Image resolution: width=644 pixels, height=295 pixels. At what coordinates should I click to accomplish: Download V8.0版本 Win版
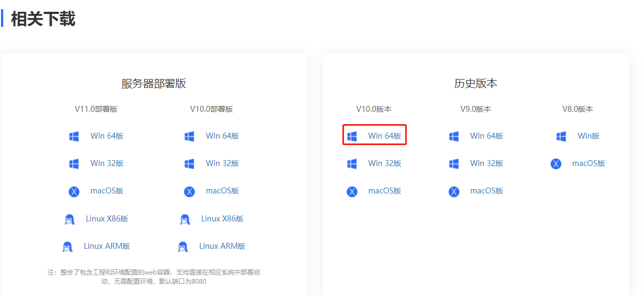click(x=588, y=136)
